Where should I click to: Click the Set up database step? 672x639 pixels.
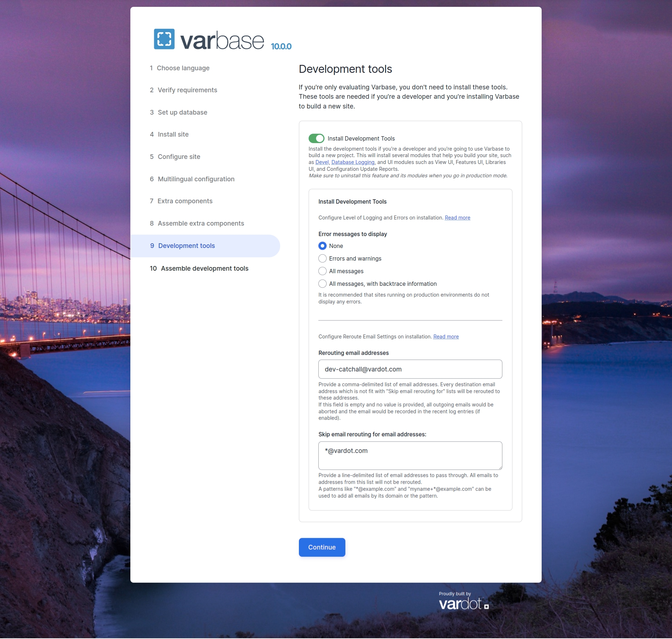click(x=182, y=112)
